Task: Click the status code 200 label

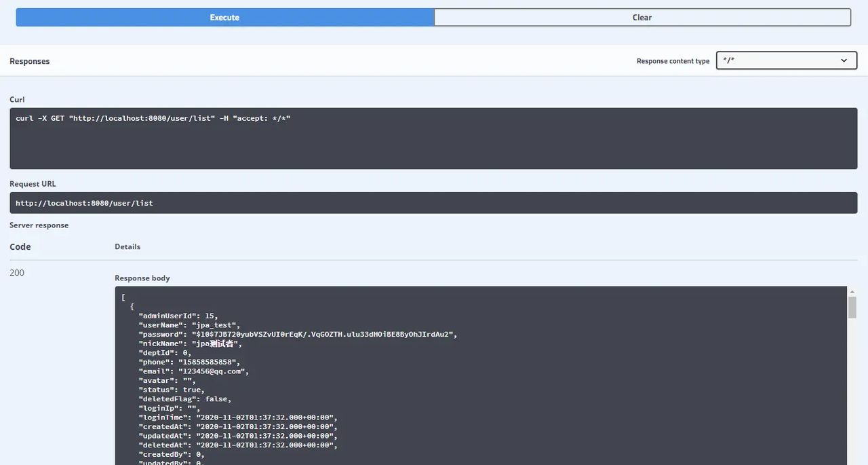Action: coord(16,272)
